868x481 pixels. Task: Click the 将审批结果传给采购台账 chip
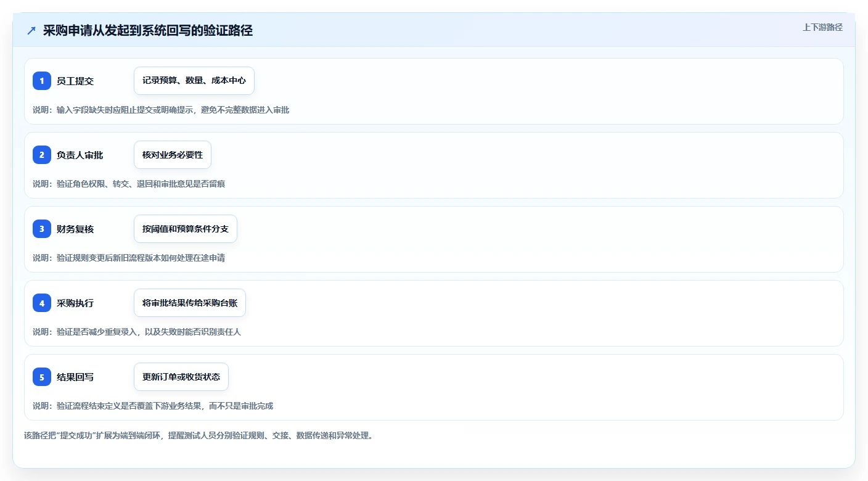(190, 303)
